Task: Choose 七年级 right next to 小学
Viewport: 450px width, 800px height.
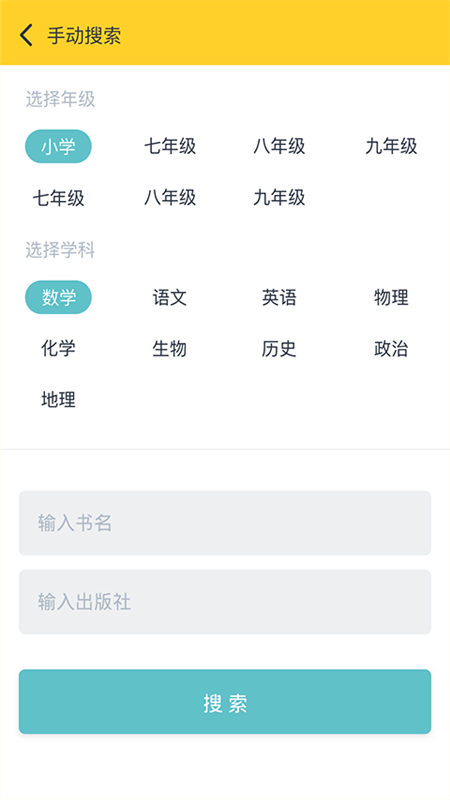Action: click(170, 146)
